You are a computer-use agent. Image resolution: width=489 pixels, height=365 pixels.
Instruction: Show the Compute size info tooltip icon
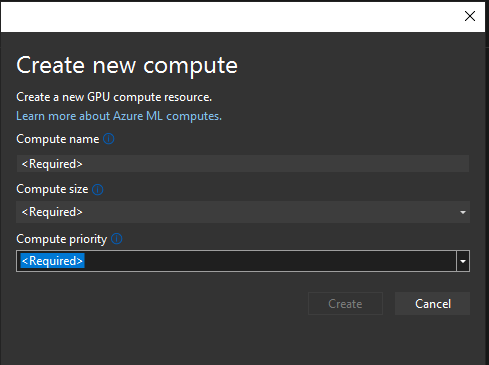(98, 189)
